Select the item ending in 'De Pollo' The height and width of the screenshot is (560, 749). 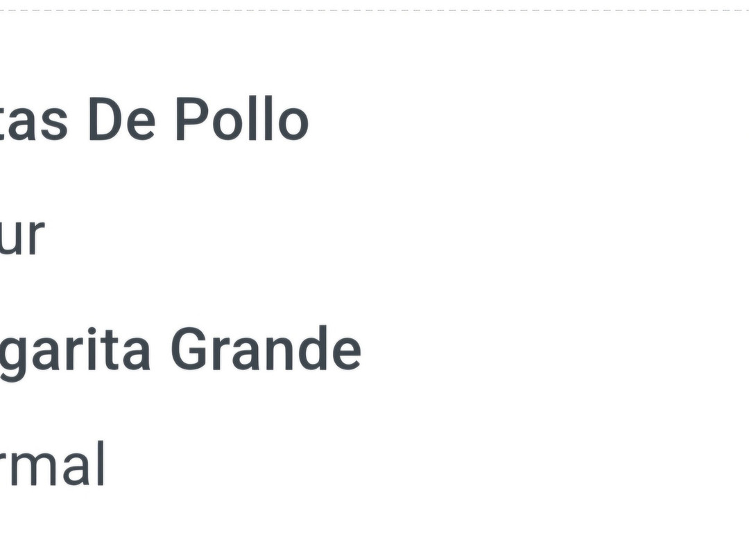154,119
